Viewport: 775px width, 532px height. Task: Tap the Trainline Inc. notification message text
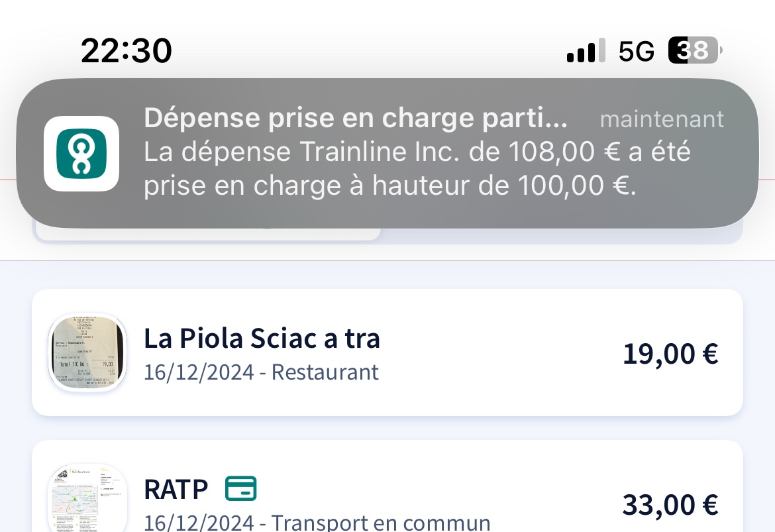pyautogui.click(x=417, y=168)
